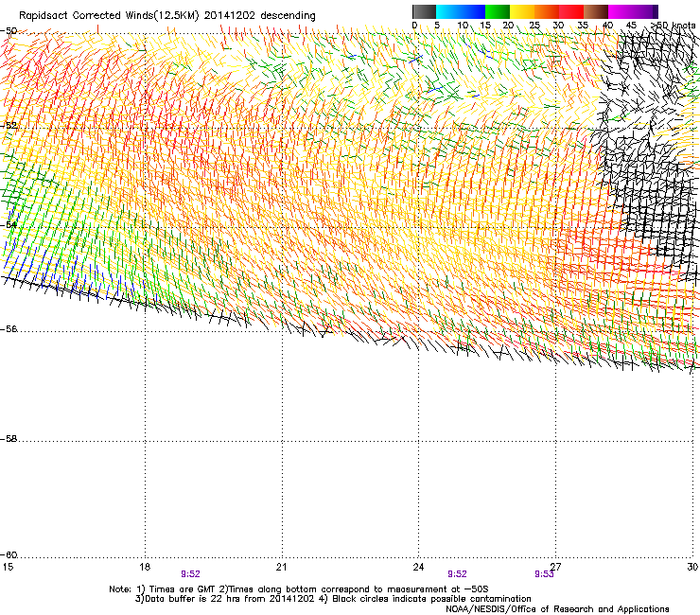Click the longitude axis label '21'
This screenshot has height=615, width=700.
point(281,567)
